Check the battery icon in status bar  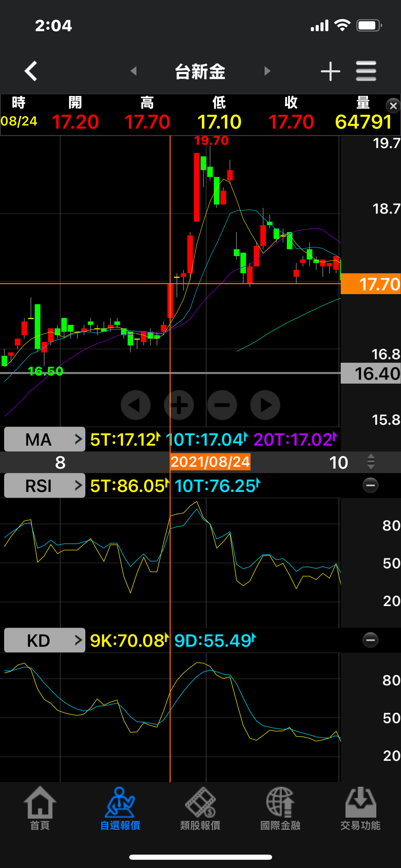[369, 25]
